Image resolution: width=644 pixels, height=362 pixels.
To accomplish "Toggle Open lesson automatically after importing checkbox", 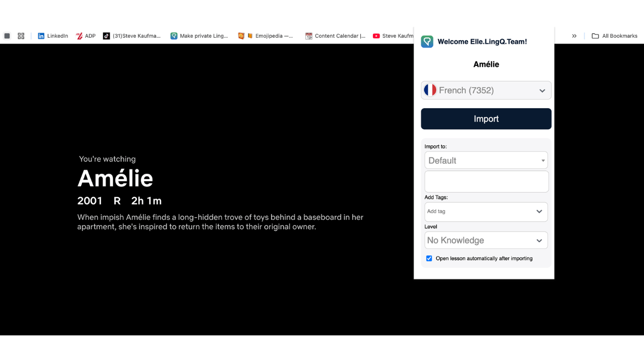I will [x=429, y=258].
